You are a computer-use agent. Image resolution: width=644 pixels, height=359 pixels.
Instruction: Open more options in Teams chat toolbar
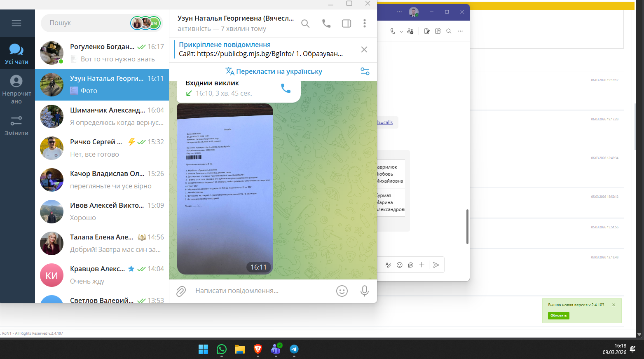(460, 31)
